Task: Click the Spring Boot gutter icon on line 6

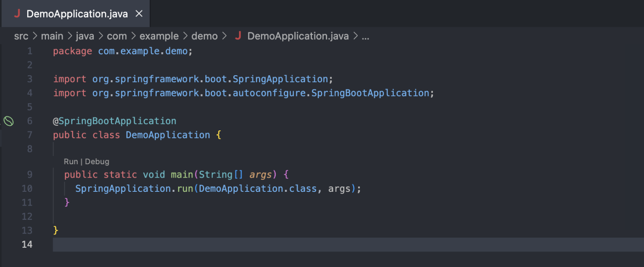Action: 9,121
